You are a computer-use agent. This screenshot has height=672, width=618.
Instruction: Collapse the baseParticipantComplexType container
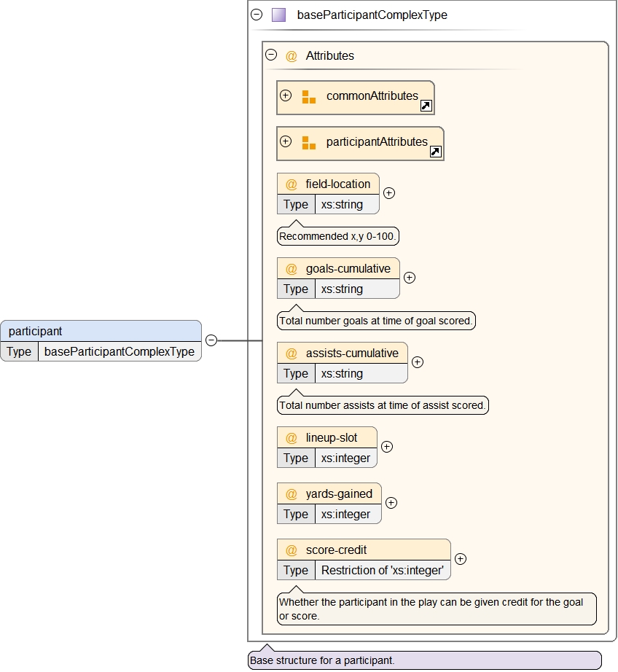[x=257, y=15]
